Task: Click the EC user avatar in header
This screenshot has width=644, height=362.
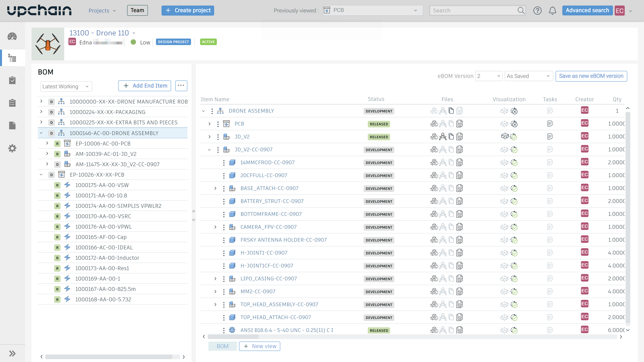Action: pos(620,11)
